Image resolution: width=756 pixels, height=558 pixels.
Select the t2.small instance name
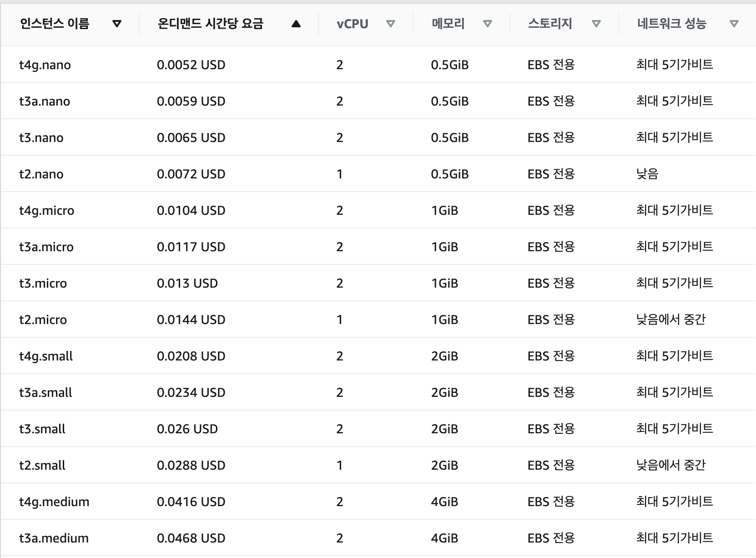[x=42, y=466]
